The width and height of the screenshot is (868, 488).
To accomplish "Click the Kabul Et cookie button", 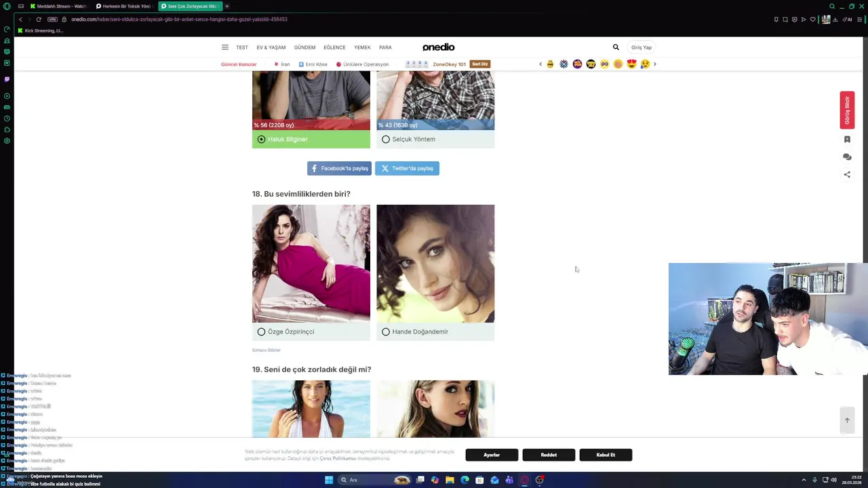I will pos(606,455).
